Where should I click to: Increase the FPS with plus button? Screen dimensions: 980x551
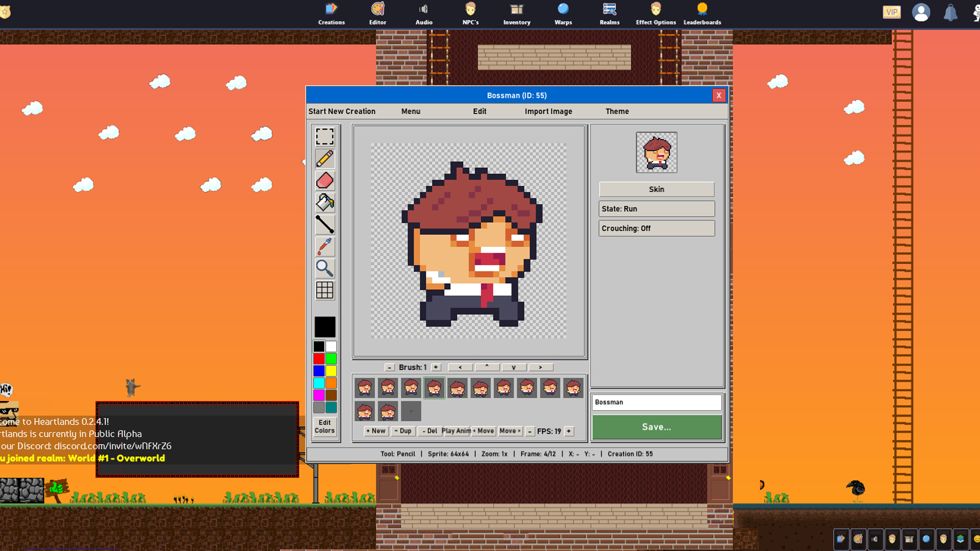569,431
